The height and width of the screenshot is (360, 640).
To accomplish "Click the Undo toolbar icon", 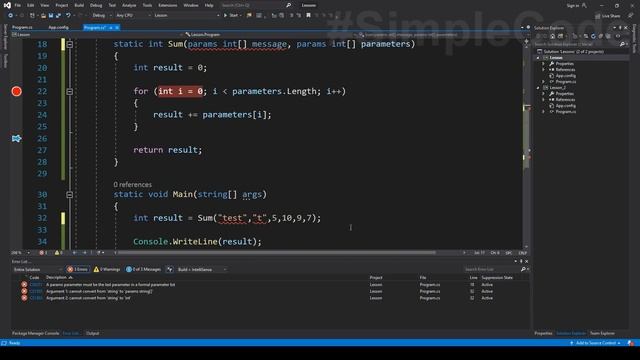I will coord(68,15).
